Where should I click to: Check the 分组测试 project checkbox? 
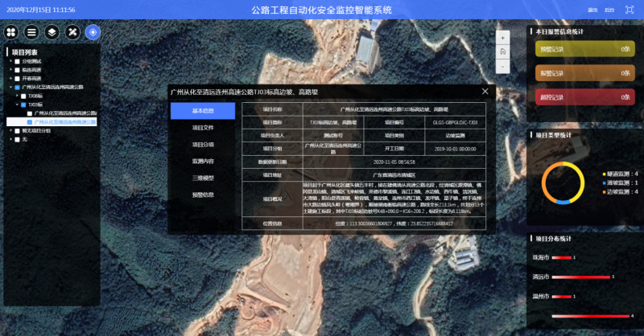point(15,61)
